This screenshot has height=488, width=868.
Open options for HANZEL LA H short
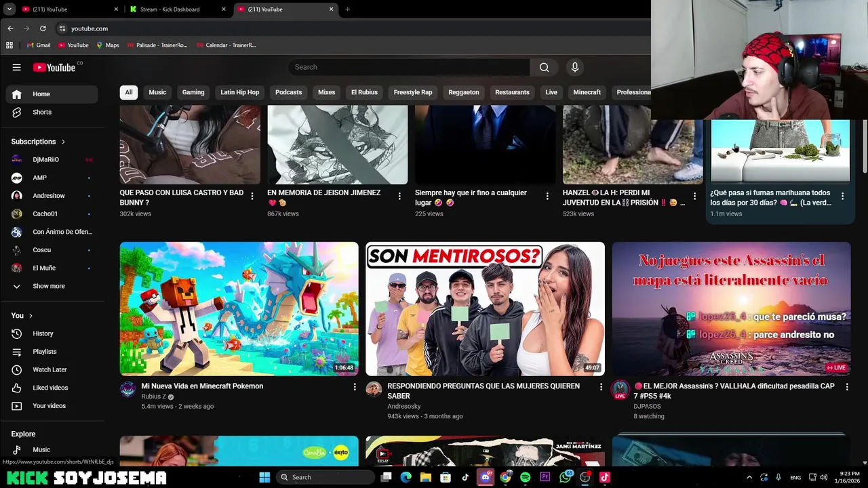[x=694, y=196]
